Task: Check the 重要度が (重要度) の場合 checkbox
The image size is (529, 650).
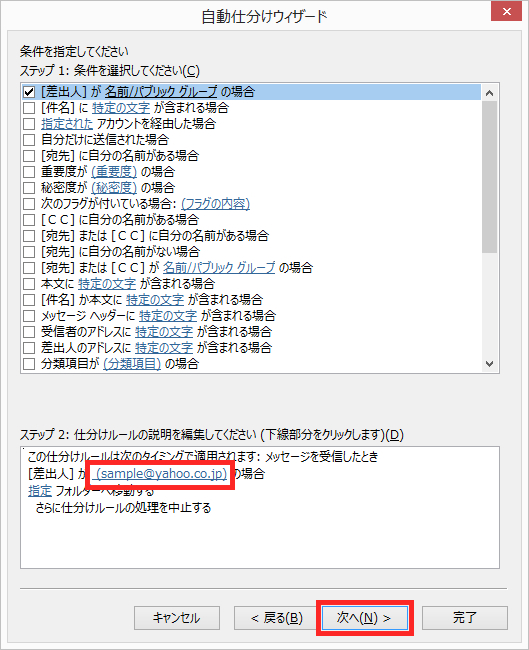Action: tap(29, 172)
